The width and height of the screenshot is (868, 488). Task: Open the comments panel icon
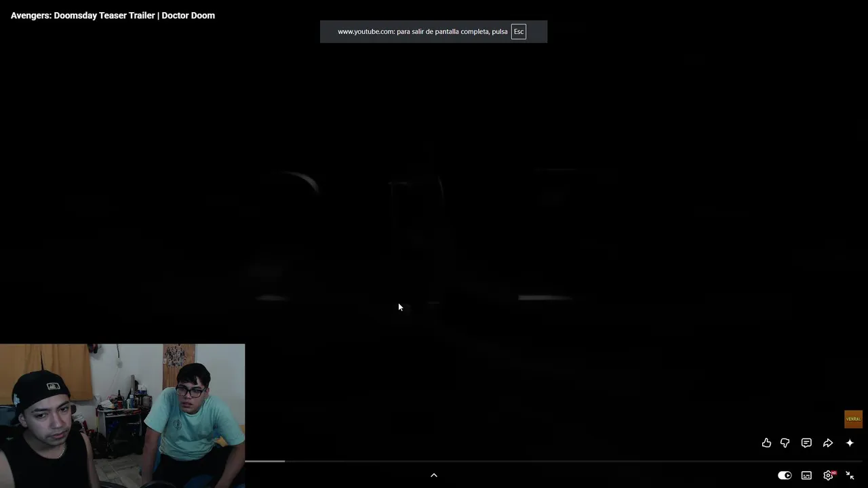click(806, 443)
